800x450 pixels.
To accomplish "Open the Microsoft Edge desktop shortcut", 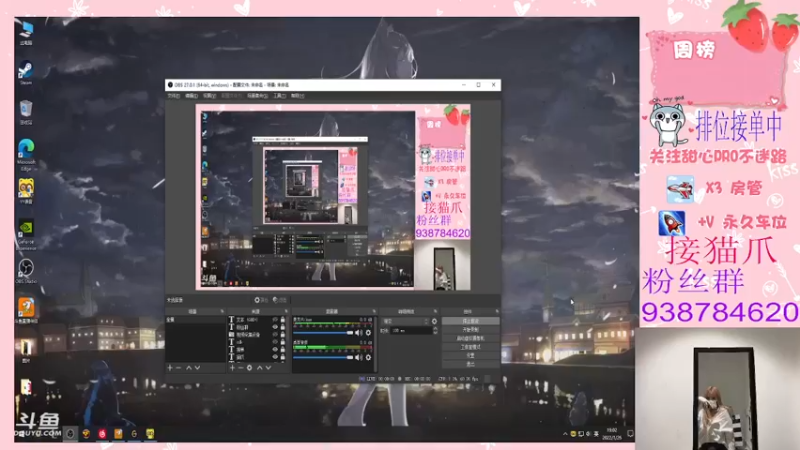I will tap(26, 155).
